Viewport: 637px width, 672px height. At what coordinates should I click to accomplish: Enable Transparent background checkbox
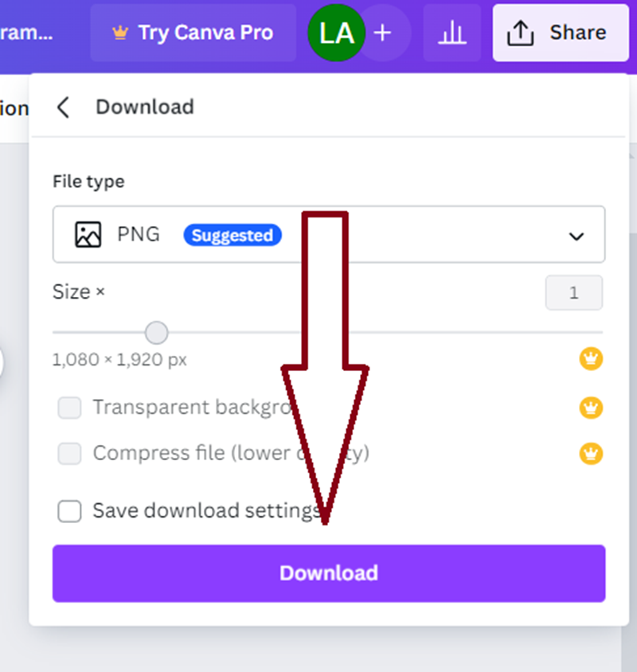tap(70, 408)
